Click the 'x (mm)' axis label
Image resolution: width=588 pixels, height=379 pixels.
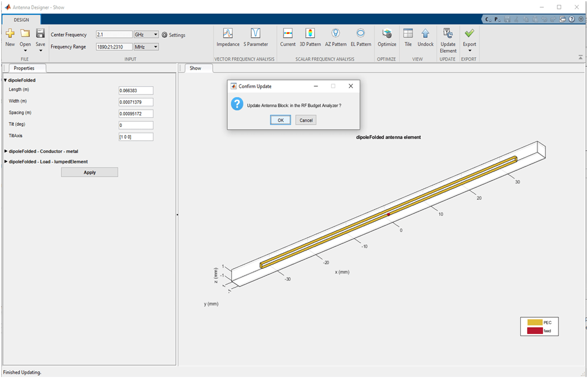tap(342, 272)
